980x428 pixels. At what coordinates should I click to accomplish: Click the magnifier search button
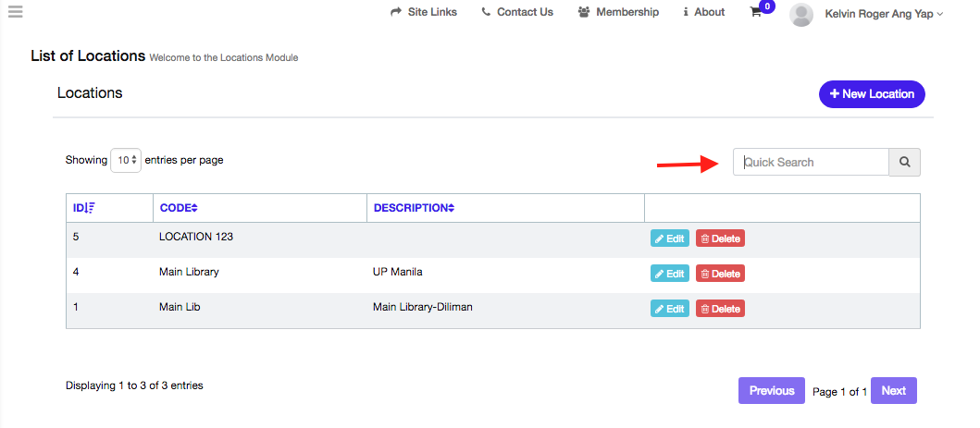tap(904, 162)
